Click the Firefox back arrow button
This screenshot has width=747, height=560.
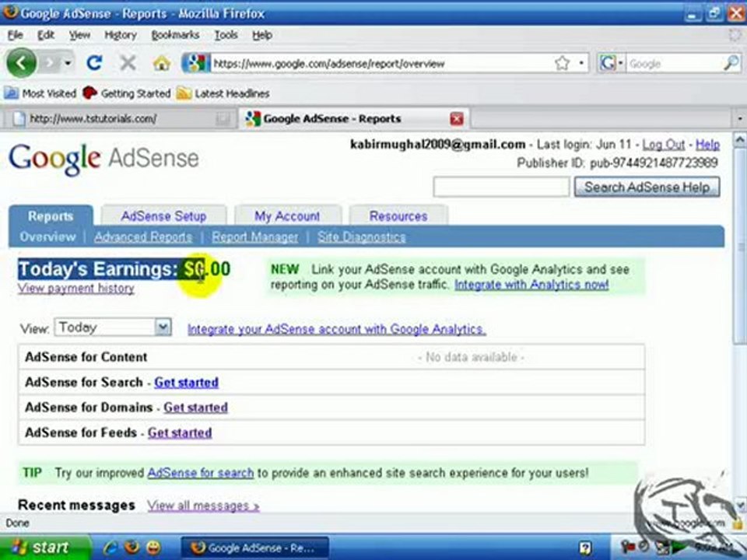coord(21,63)
